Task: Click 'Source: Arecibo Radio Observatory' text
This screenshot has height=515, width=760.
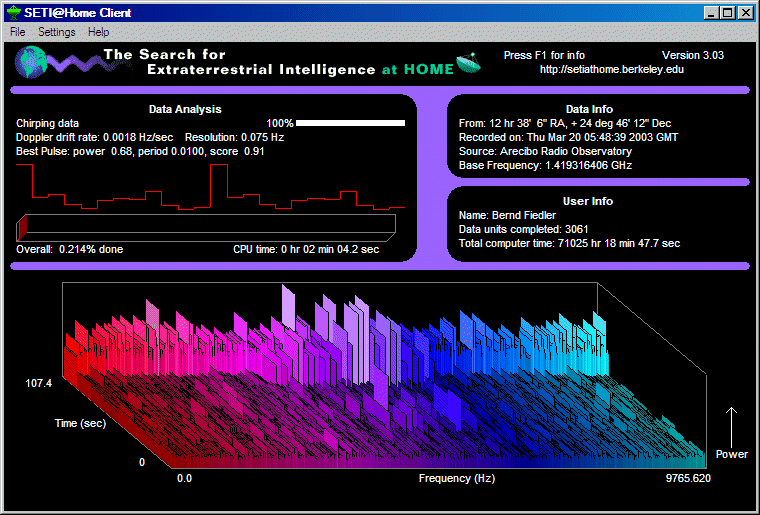Action: point(545,152)
